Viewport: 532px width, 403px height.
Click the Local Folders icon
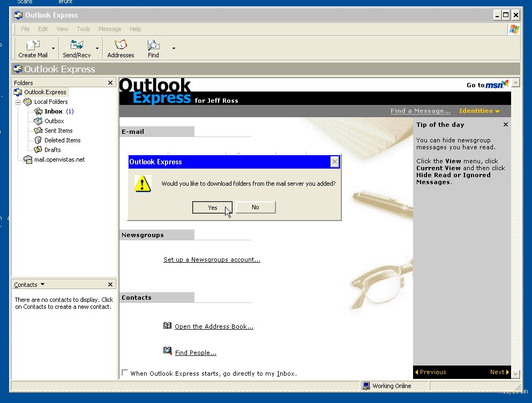[28, 102]
